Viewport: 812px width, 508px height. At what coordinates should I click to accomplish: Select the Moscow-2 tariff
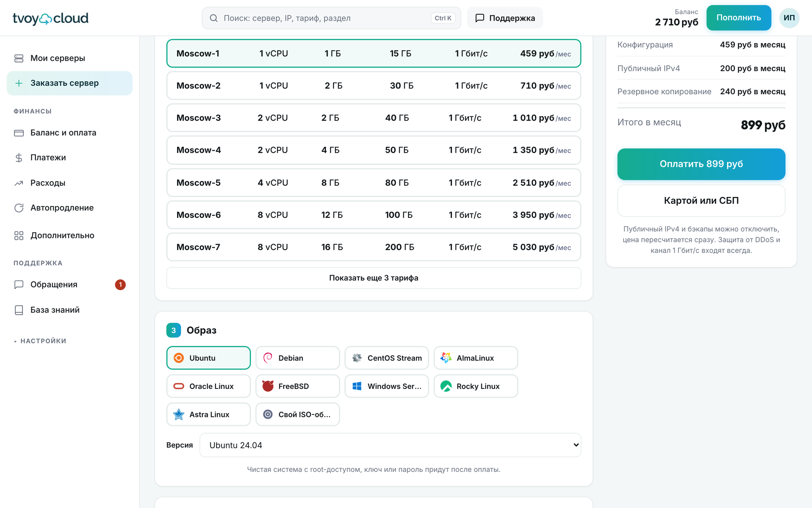click(374, 86)
